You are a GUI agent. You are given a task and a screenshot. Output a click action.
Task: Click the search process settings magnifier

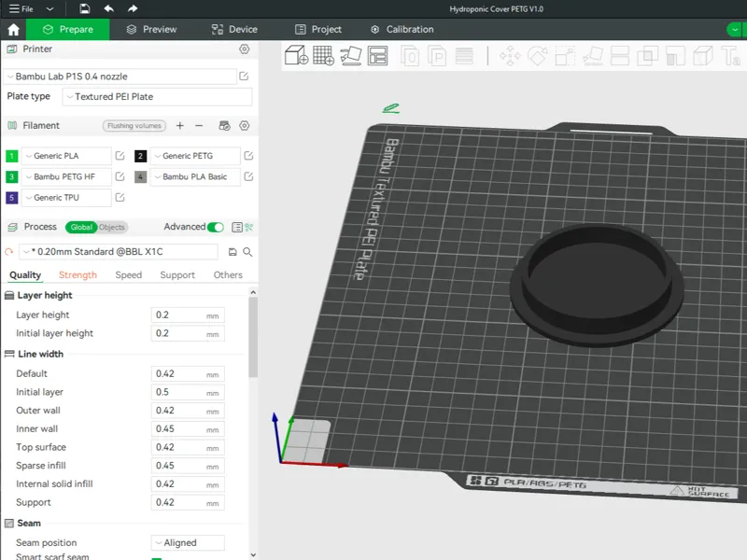click(x=247, y=252)
